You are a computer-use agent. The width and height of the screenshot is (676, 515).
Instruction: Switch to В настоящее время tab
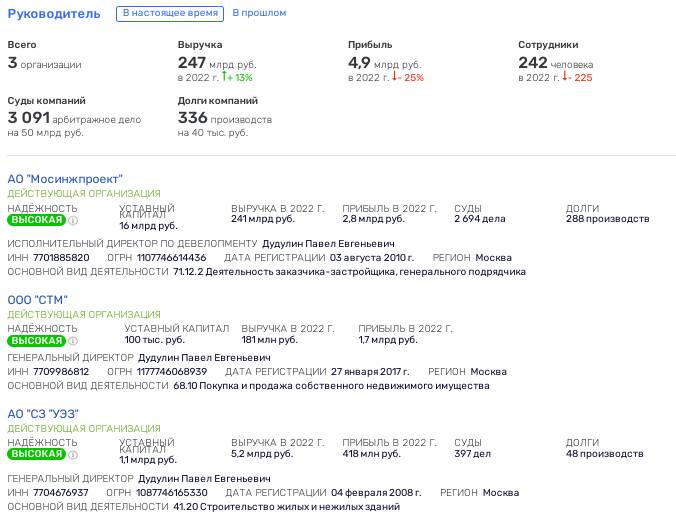[x=170, y=13]
